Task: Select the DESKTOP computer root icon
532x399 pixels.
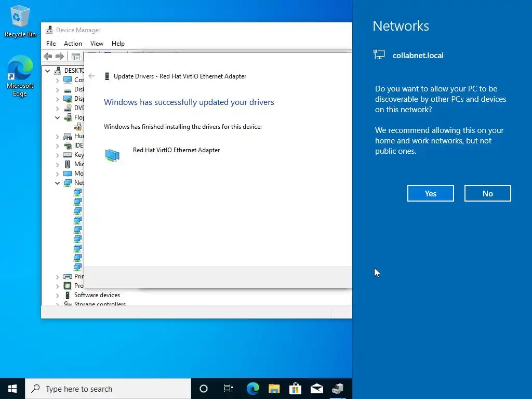Action: 58,71
